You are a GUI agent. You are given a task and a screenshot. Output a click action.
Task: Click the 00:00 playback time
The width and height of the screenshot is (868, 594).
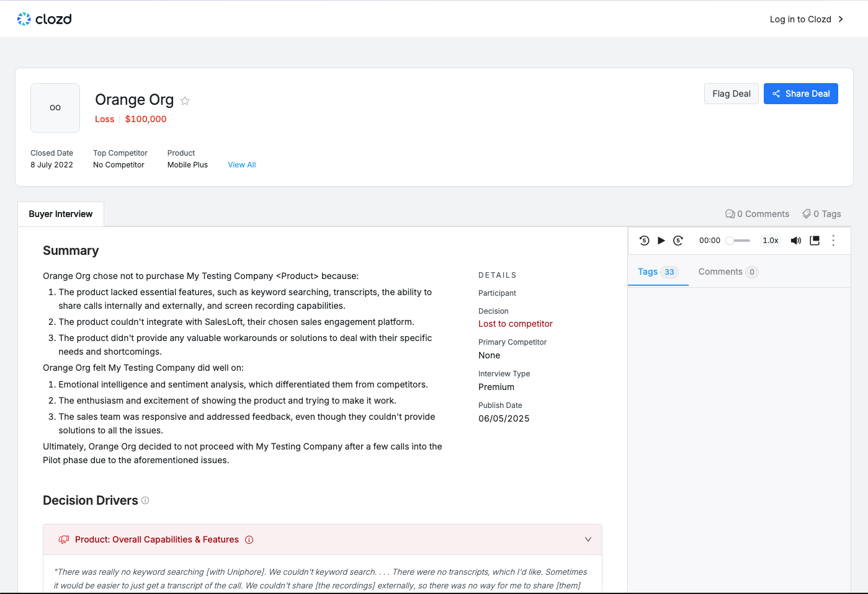(710, 241)
